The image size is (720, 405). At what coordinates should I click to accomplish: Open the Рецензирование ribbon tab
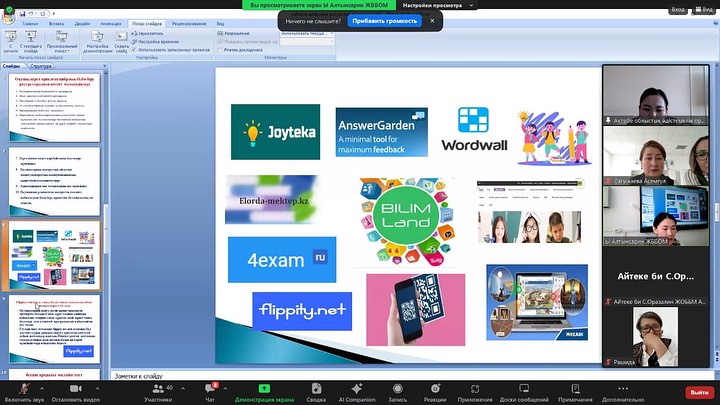(189, 23)
